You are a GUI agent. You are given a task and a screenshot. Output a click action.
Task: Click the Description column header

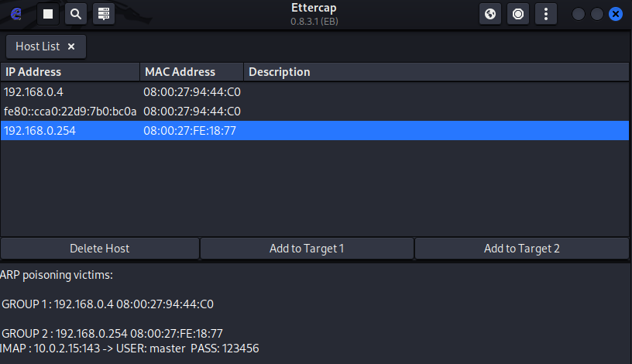[x=436, y=72]
